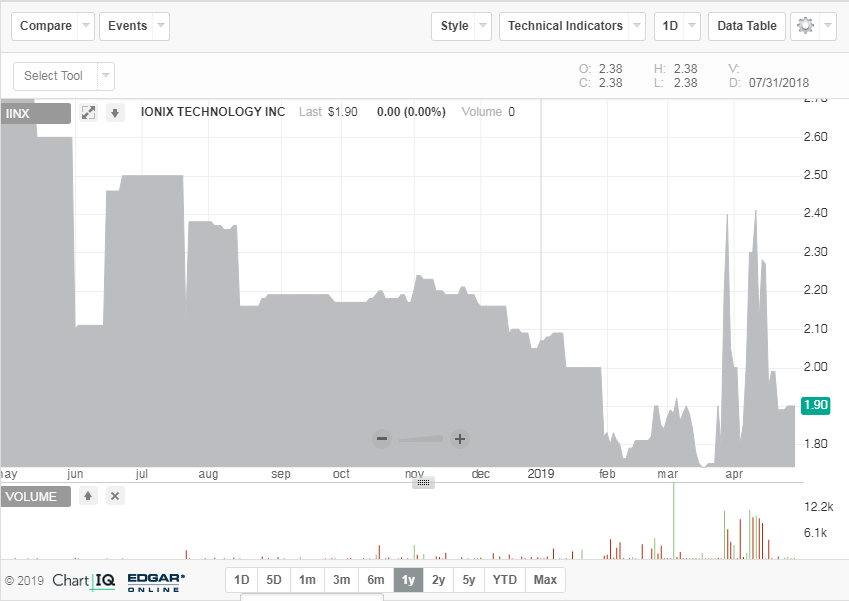Open the 1D interval selector at top
This screenshot has height=601, width=849.
(670, 26)
